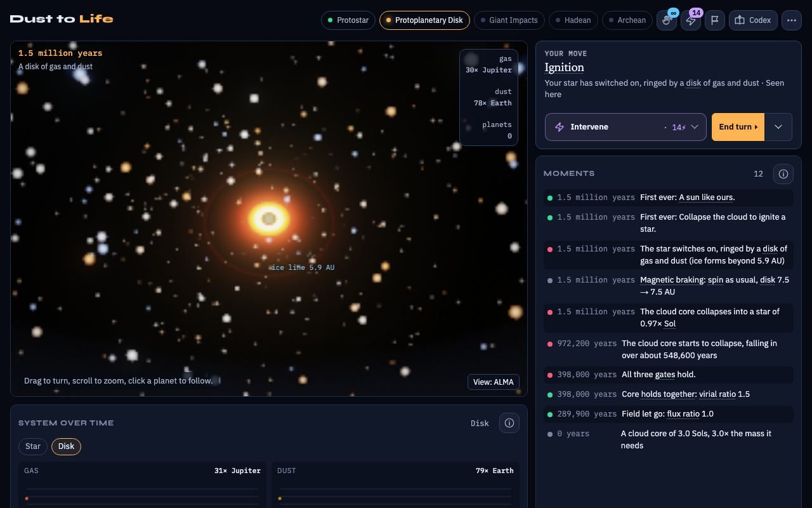Click the 'cloud core collapses into a star' moment
Screen dimensions: 812x508
tap(669, 317)
